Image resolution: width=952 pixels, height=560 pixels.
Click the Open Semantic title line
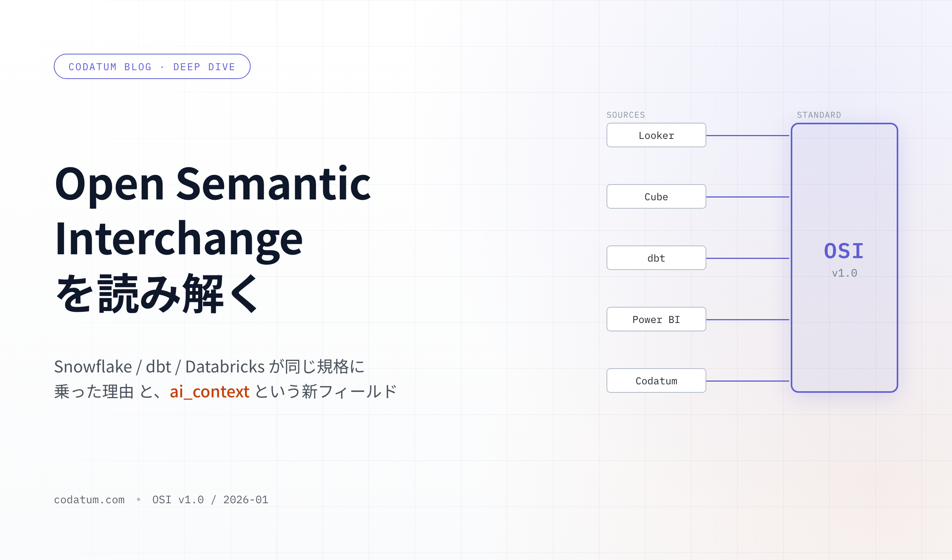[x=213, y=184]
